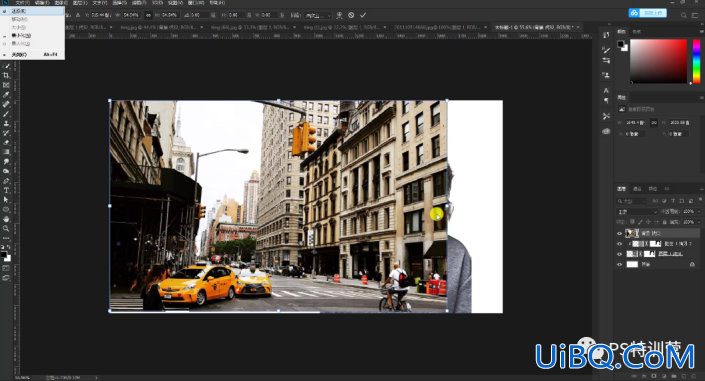Select the Healing Brush tool
The height and width of the screenshot is (381, 705).
[x=6, y=104]
